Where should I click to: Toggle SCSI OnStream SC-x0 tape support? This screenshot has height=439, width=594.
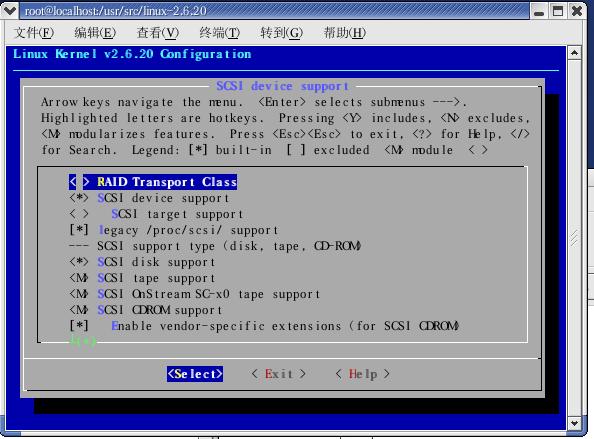[79, 294]
